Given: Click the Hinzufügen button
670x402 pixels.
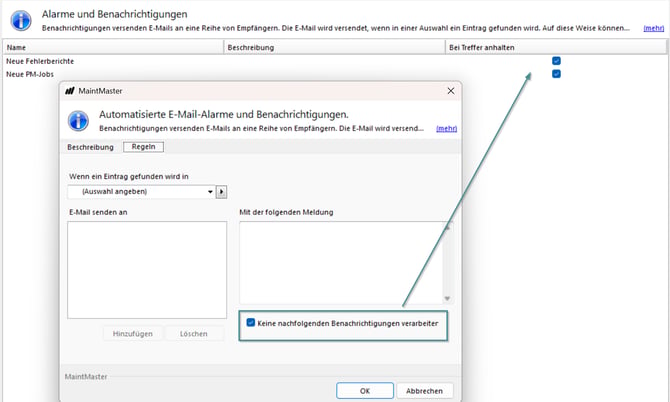Looking at the screenshot, I should point(132,334).
